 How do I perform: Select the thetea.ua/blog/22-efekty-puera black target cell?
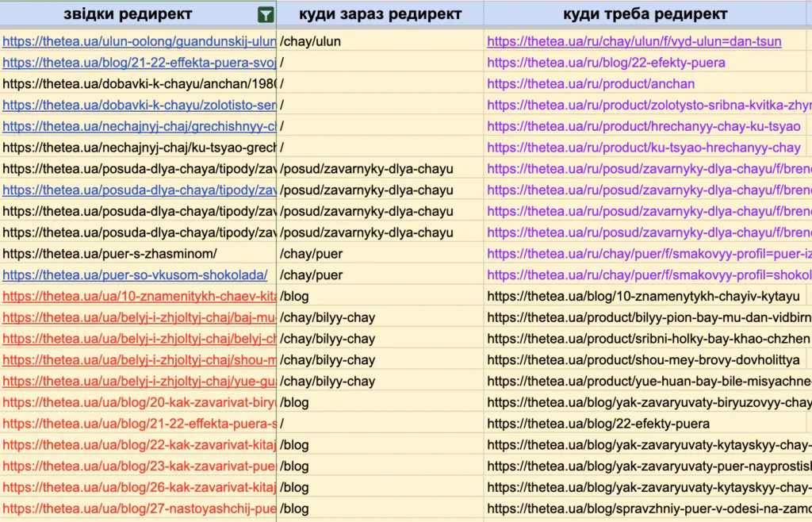click(645, 424)
